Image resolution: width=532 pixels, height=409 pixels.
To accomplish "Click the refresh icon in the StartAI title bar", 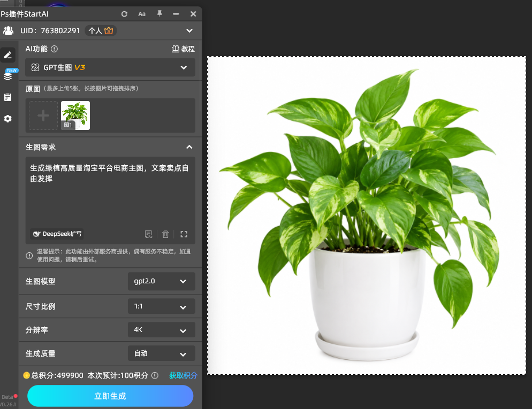I will pos(124,14).
